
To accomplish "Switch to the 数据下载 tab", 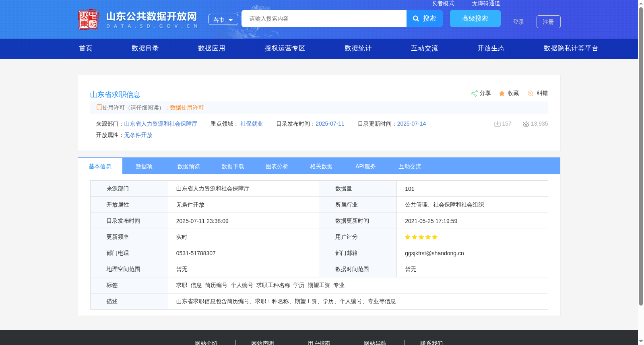I will (x=233, y=166).
